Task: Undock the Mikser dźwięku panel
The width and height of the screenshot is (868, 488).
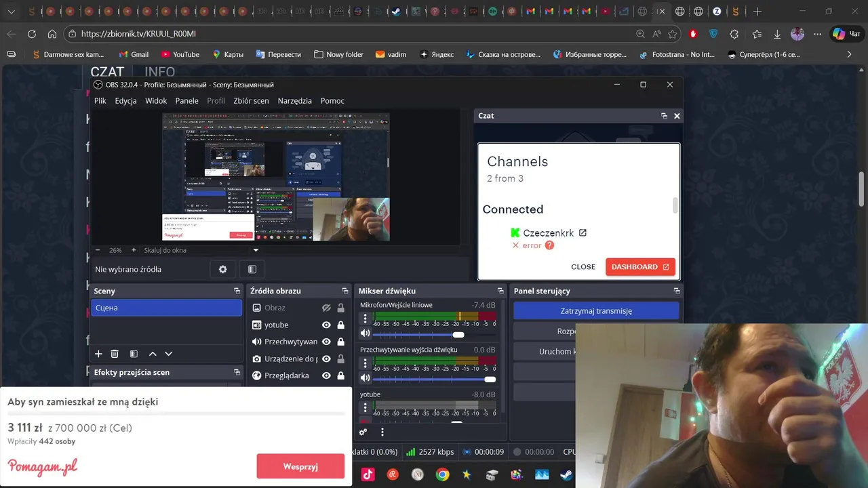Action: (x=500, y=291)
